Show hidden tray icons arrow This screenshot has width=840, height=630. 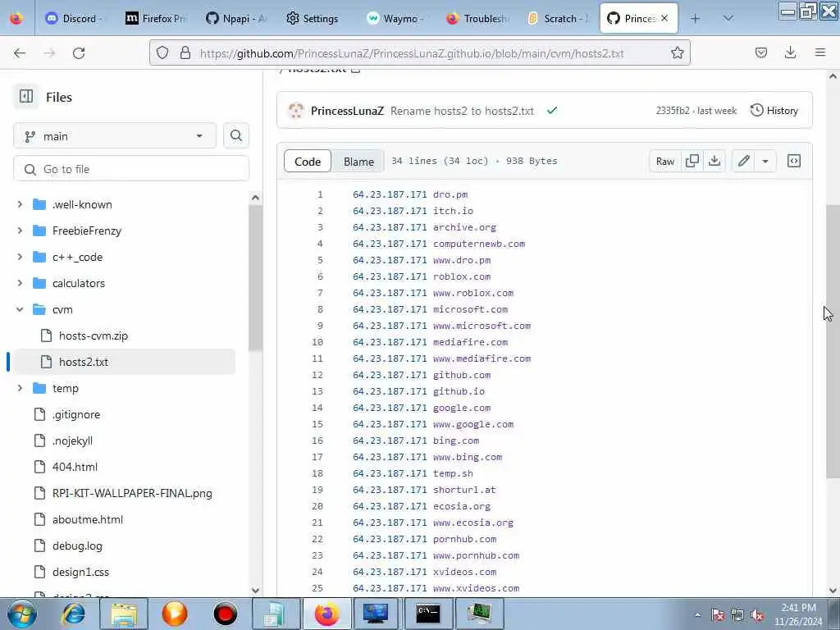(x=697, y=615)
